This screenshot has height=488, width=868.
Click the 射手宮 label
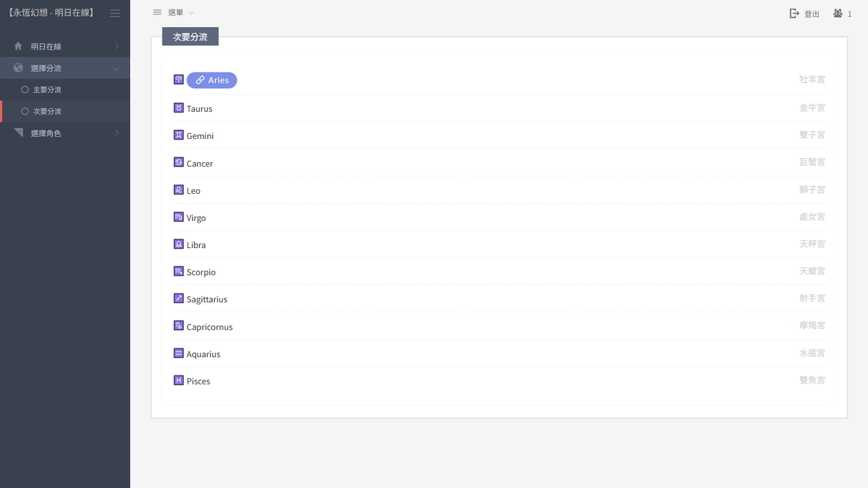click(x=812, y=298)
